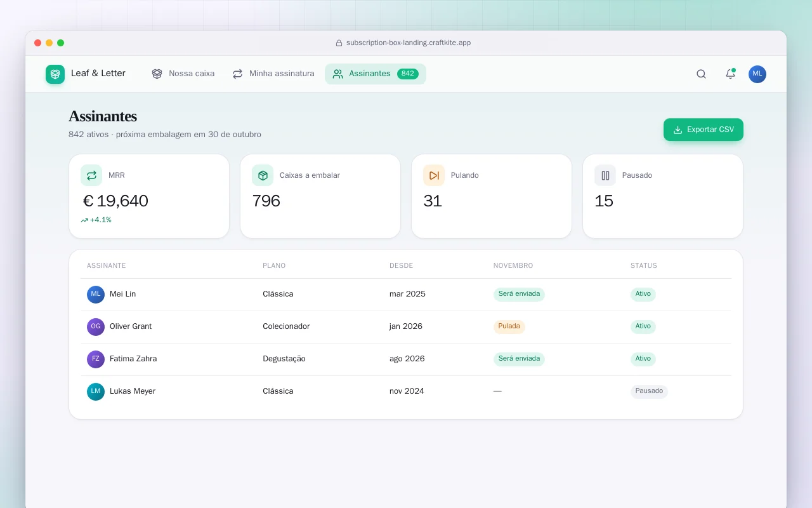
Task: Click the Degustação plan cell
Action: pos(284,359)
